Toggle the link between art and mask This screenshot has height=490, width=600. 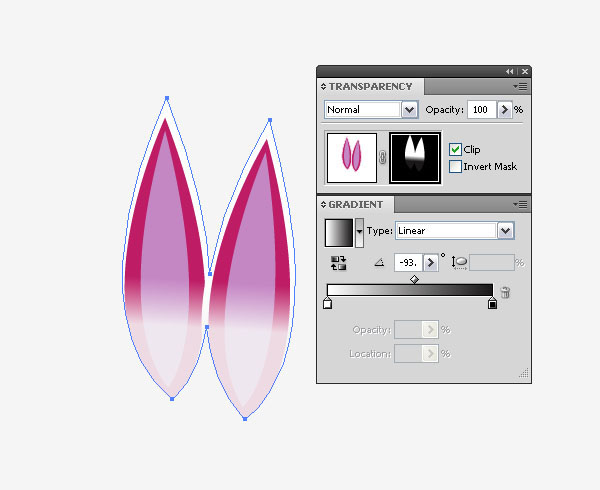coord(382,157)
